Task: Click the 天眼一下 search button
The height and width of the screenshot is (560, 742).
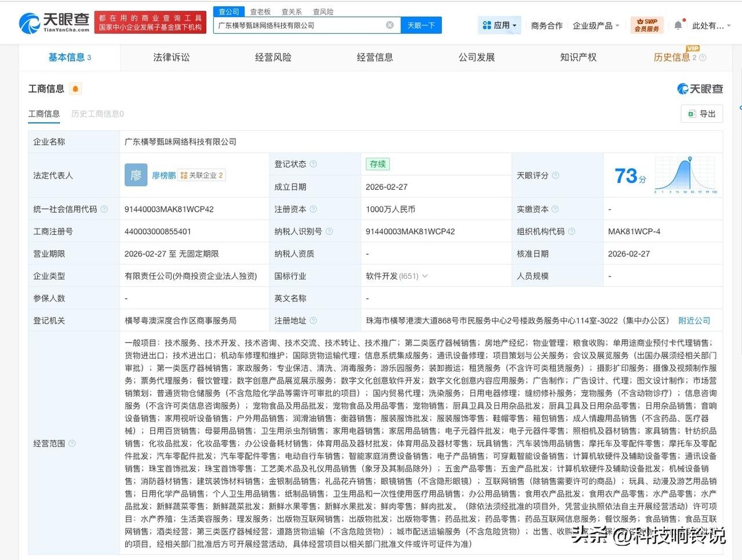Action: click(x=421, y=25)
